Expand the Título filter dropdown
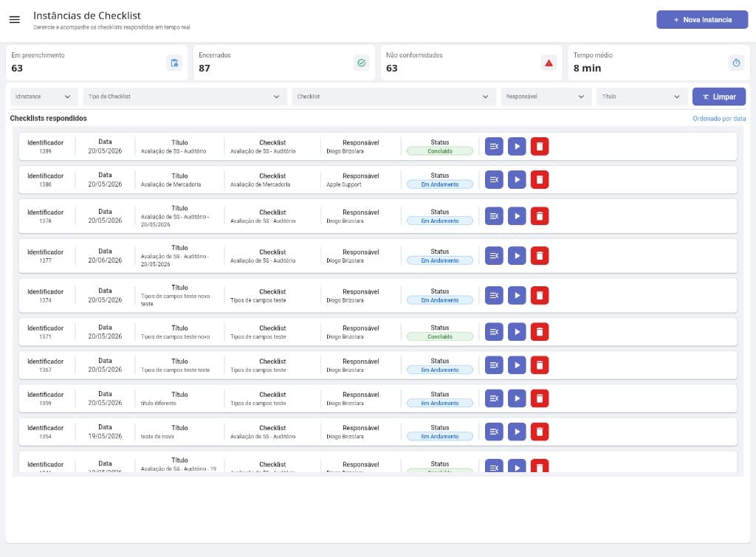The image size is (756, 557). point(642,97)
